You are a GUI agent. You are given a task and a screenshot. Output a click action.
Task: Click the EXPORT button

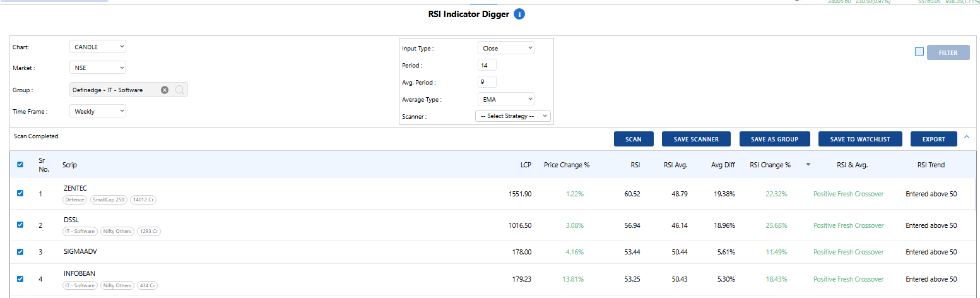coord(934,139)
